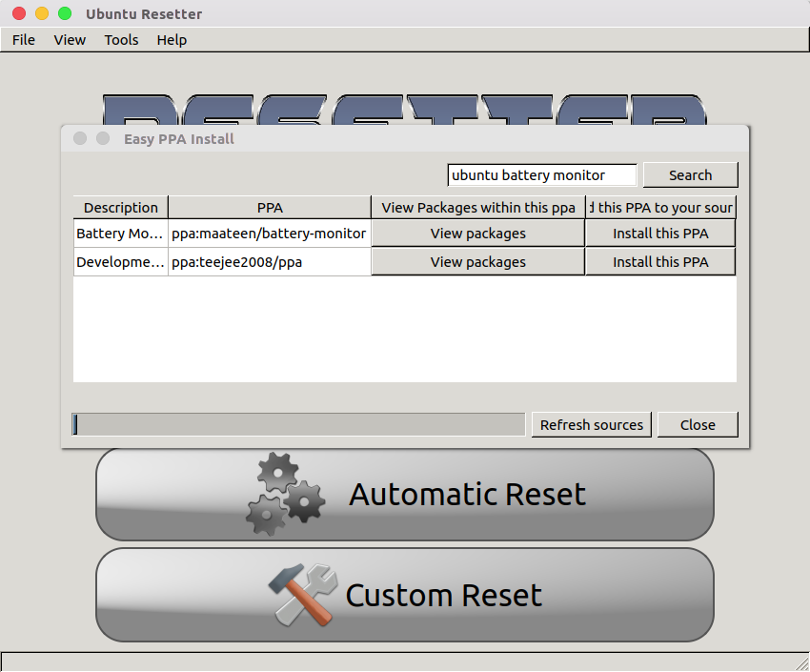Start Automatic Reset in main window
810x672 pixels.
click(404, 495)
